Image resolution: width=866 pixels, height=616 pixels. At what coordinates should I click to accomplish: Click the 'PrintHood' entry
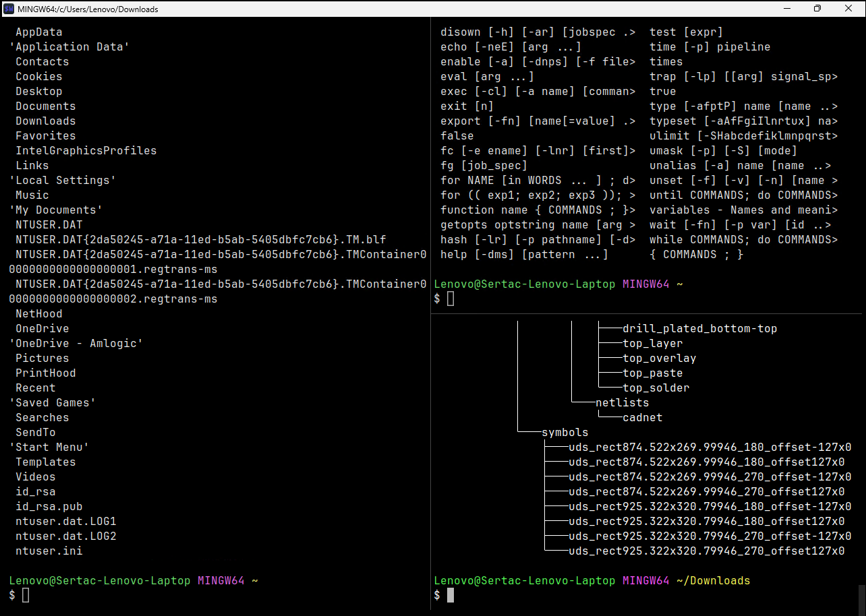[x=46, y=373]
